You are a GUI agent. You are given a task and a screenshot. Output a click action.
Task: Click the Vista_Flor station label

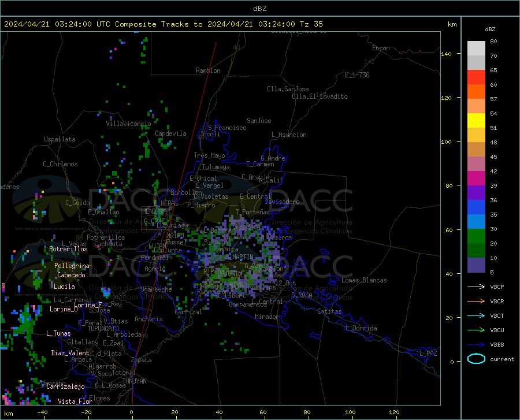75,402
